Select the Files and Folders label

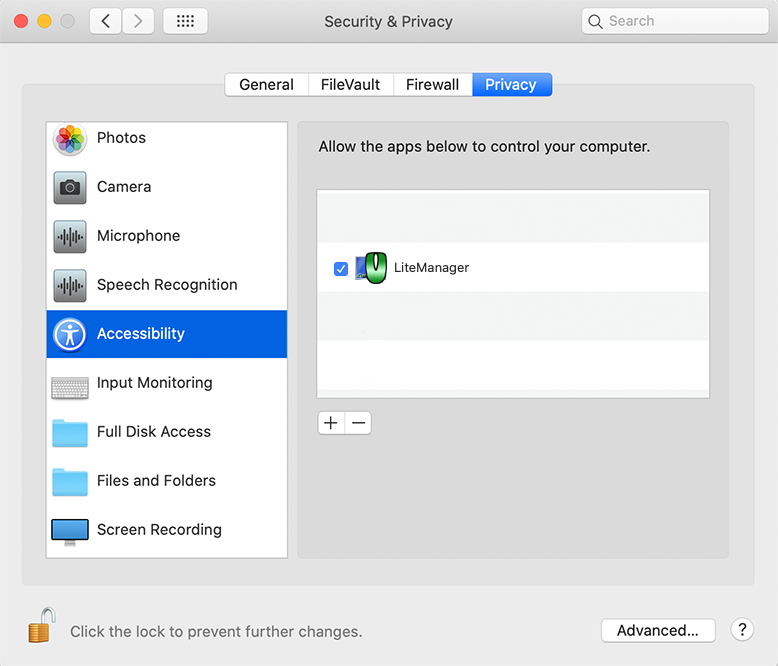156,481
